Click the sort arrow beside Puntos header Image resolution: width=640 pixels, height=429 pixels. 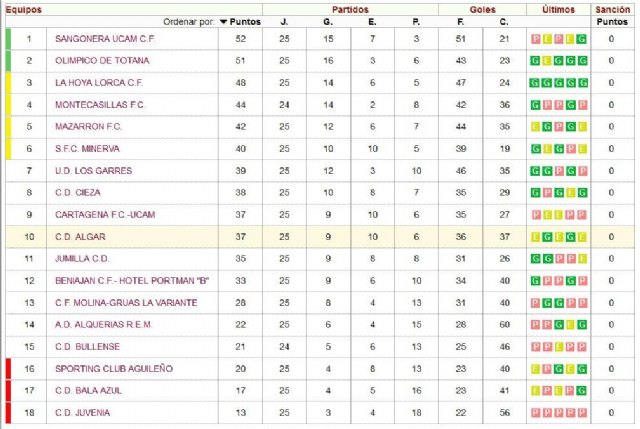(223, 21)
